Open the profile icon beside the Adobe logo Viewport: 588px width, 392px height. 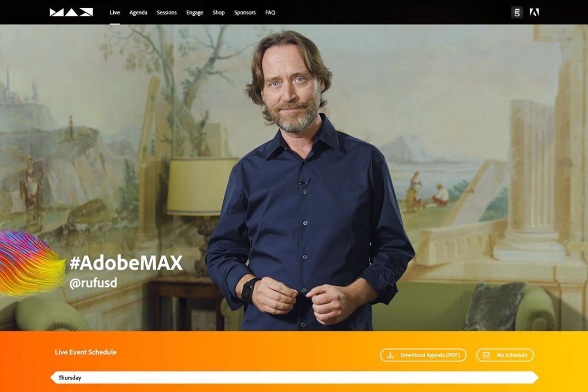point(517,13)
